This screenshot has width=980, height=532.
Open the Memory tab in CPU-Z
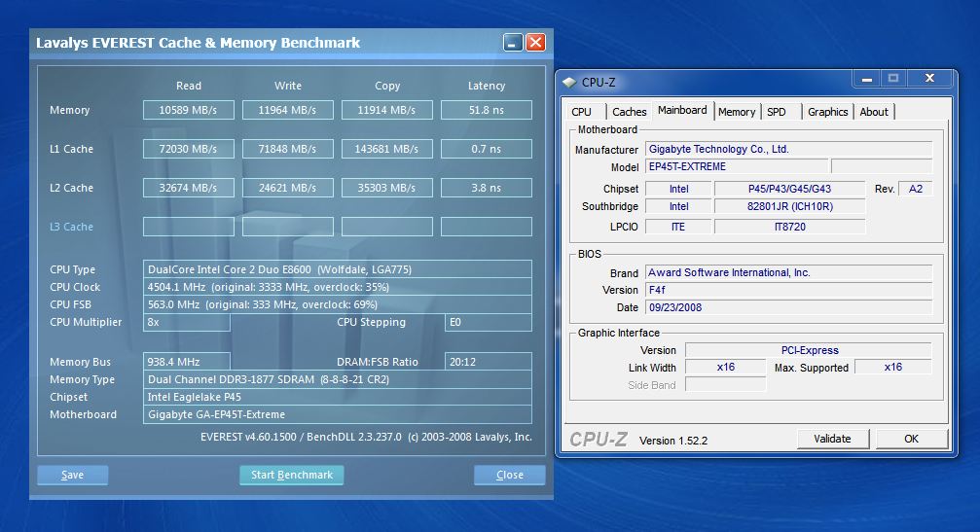[737, 112]
